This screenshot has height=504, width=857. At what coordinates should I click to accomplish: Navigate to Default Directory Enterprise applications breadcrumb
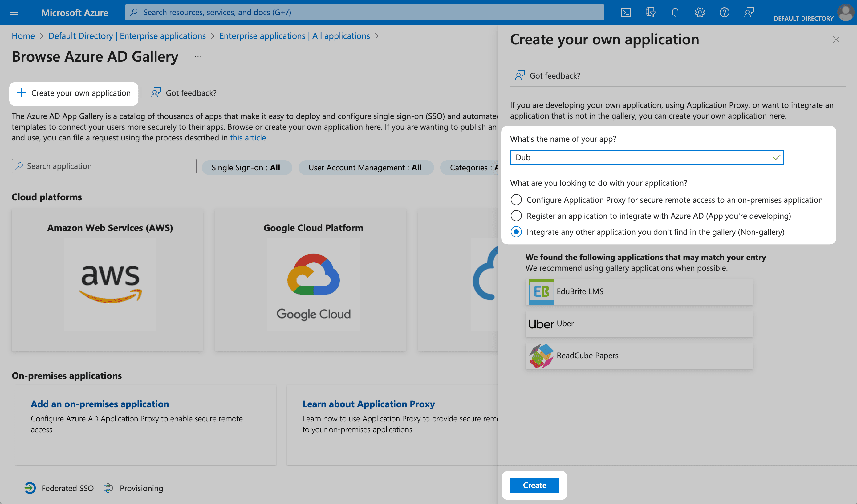point(127,36)
